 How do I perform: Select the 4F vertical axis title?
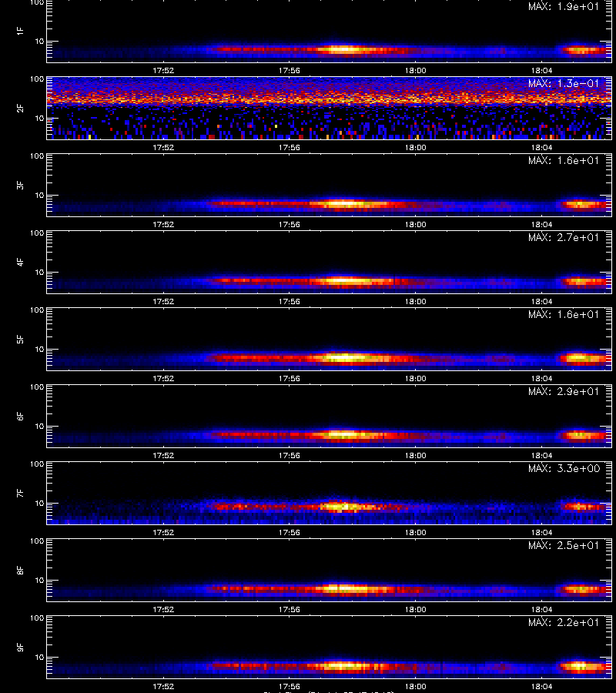point(20,262)
